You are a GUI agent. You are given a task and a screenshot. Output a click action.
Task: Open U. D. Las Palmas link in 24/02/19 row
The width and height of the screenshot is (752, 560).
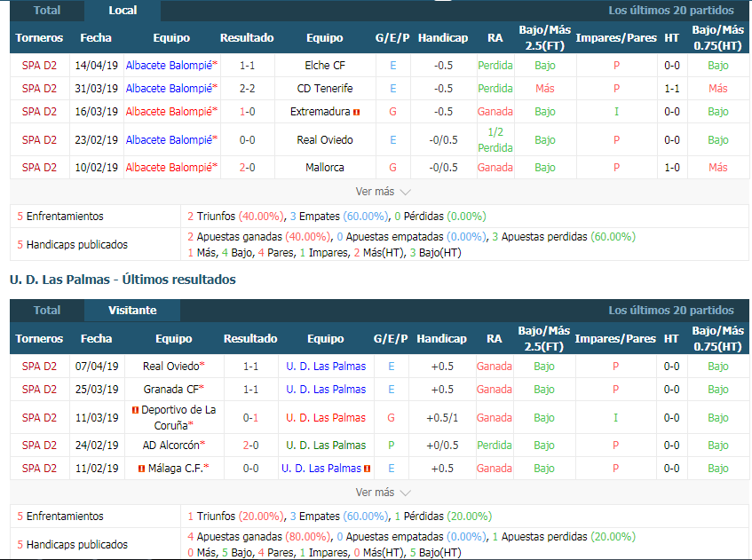click(x=326, y=445)
